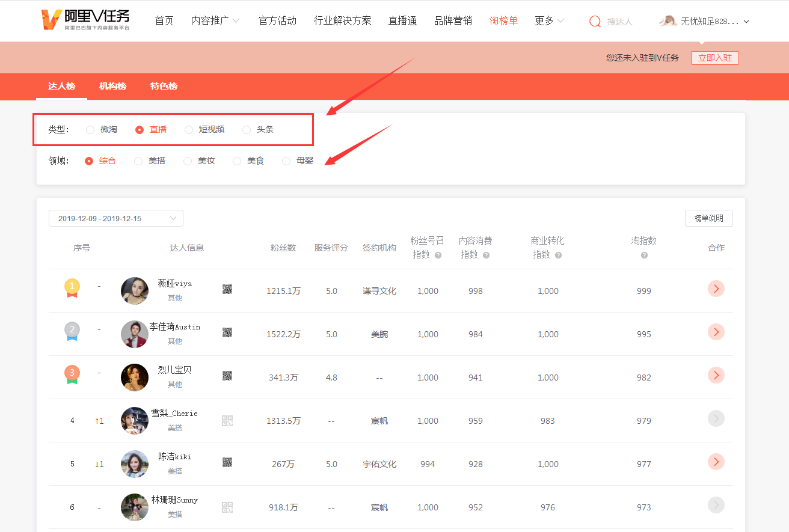The height and width of the screenshot is (532, 789).
Task: Select the 直播 type radio
Action: 140,129
